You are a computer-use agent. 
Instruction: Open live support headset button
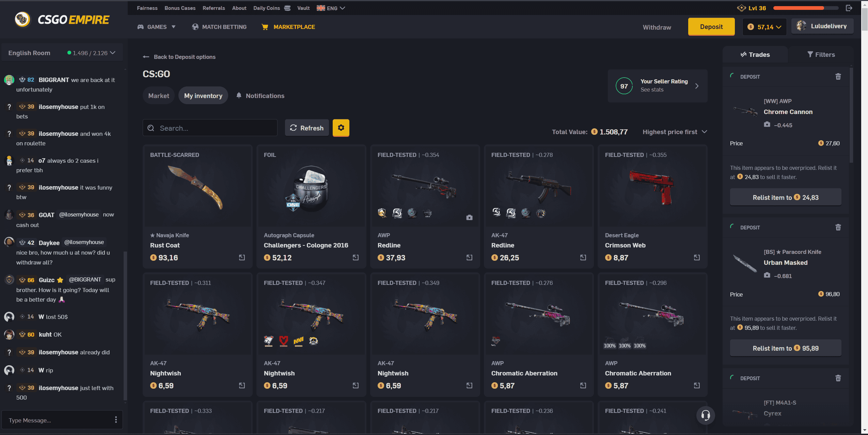click(x=706, y=415)
